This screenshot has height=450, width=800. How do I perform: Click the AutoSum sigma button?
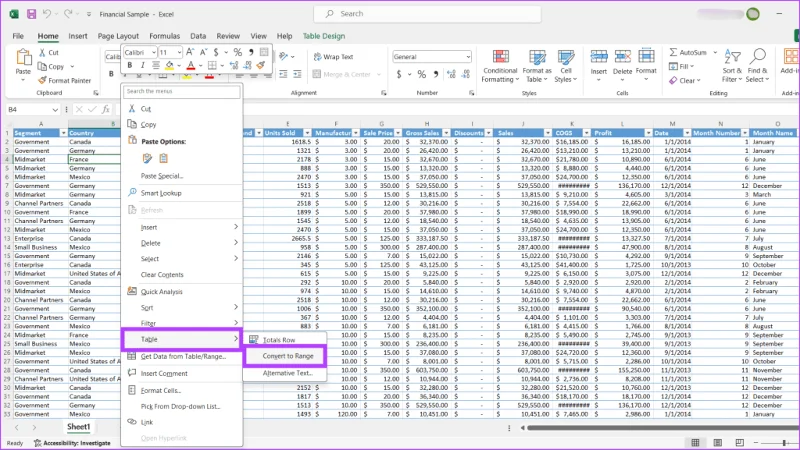pos(673,52)
